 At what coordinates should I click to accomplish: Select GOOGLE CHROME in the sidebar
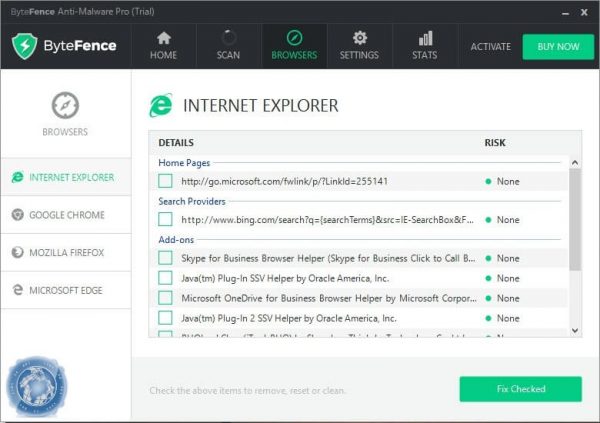point(67,215)
